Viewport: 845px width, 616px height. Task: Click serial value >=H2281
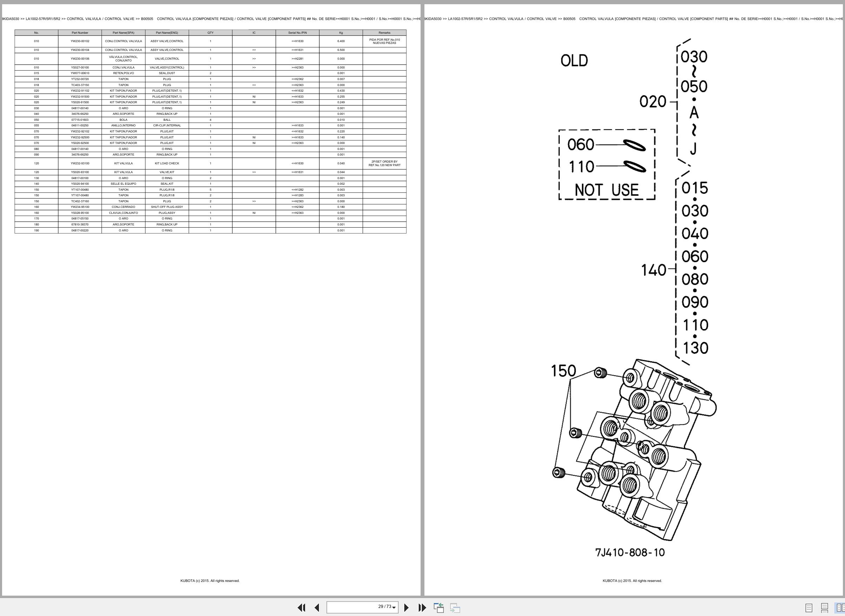[297, 59]
